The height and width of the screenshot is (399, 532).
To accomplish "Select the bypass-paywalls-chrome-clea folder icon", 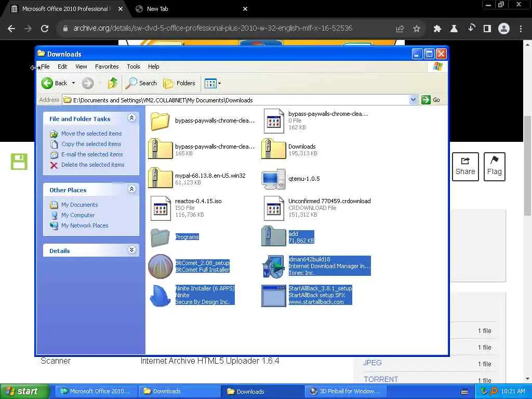I will click(x=160, y=121).
